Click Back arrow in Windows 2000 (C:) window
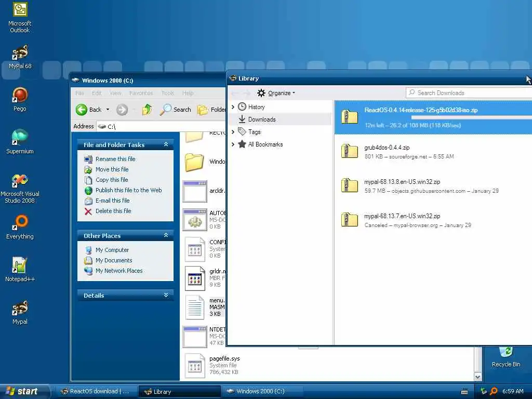Image resolution: width=532 pixels, height=399 pixels. tap(81, 110)
